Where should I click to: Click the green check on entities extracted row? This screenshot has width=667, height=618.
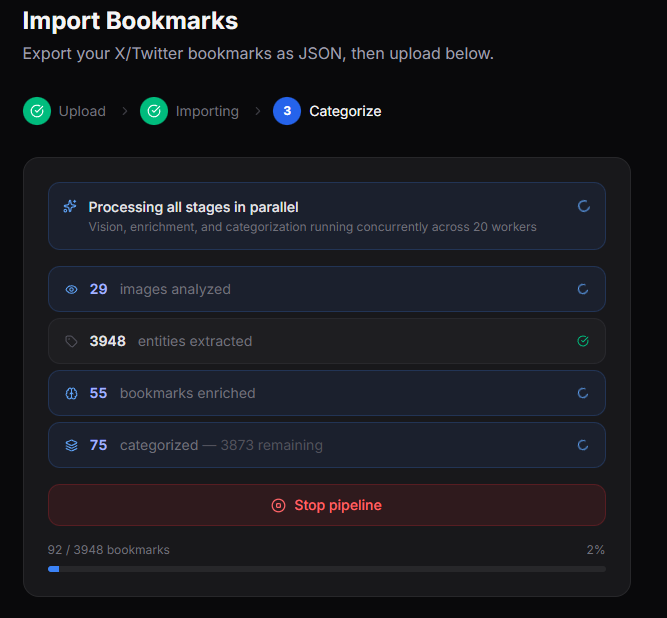[x=583, y=341]
